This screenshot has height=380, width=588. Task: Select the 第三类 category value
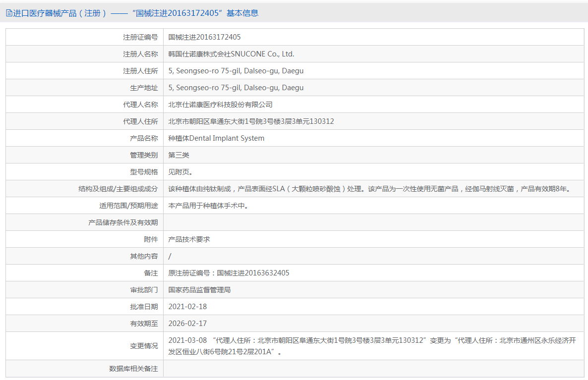coord(179,155)
